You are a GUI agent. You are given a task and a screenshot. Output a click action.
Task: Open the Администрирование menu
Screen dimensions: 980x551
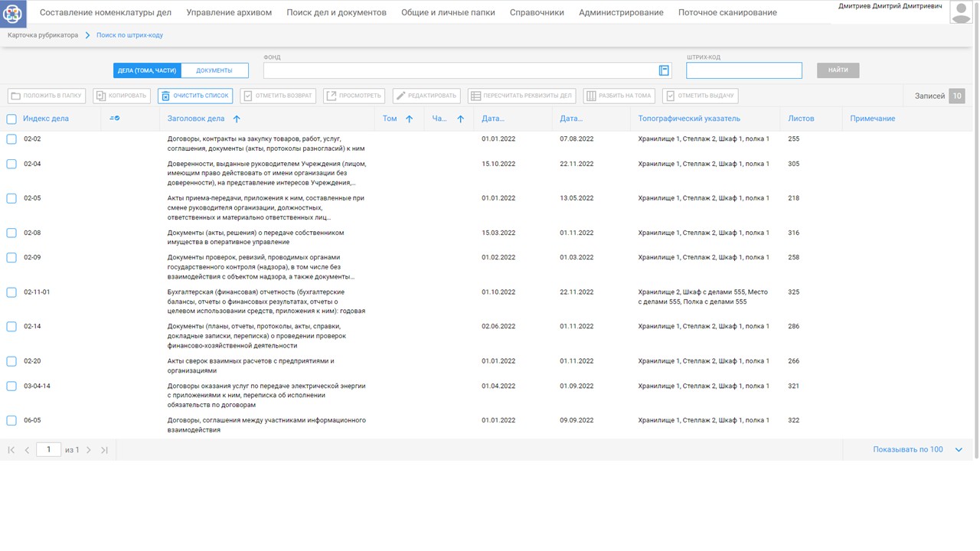(621, 12)
